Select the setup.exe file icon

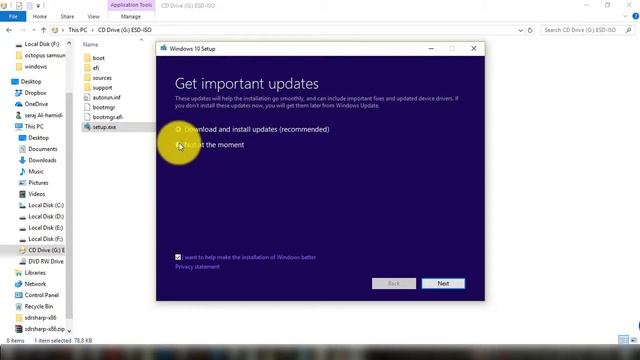(x=87, y=127)
